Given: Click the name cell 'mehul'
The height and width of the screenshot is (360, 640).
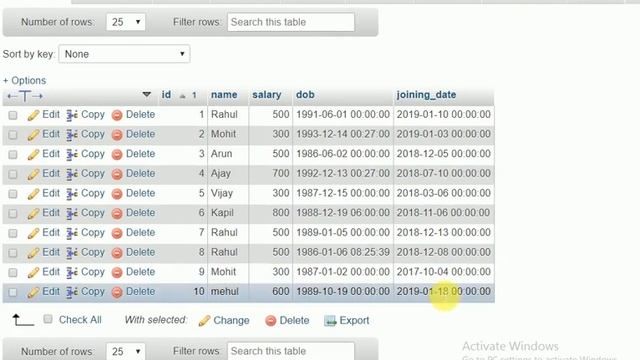Looking at the screenshot, I should (x=225, y=291).
